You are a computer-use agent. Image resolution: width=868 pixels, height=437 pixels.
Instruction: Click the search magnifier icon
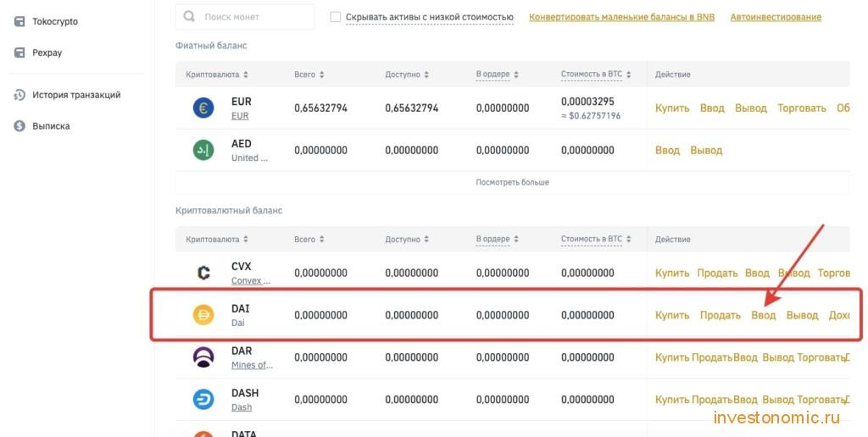[x=189, y=17]
